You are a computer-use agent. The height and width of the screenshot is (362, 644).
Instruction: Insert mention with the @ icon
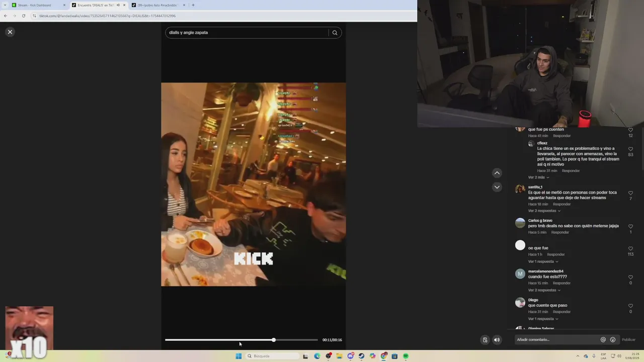point(603,339)
